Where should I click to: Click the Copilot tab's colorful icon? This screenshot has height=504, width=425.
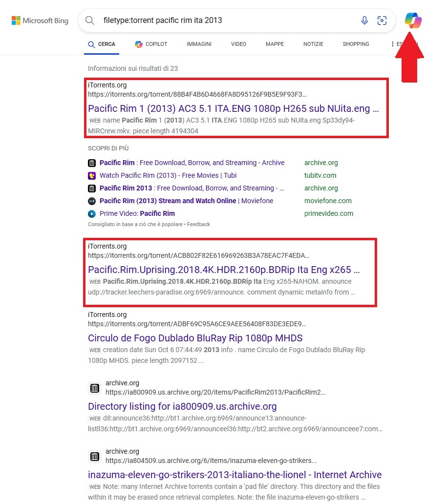pos(139,44)
